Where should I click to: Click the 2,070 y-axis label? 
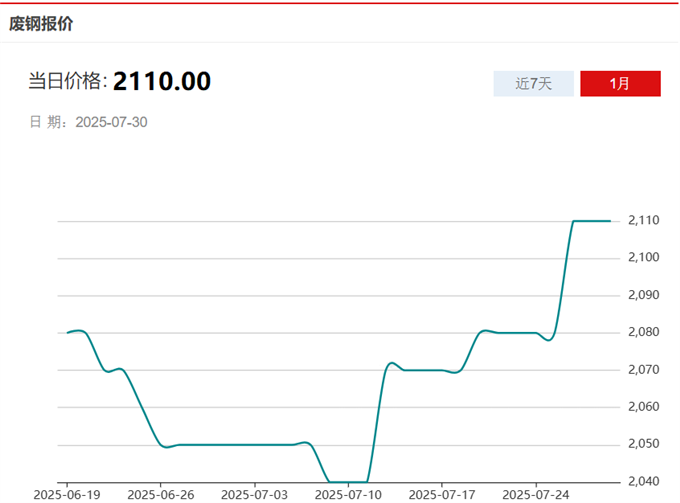(x=643, y=370)
